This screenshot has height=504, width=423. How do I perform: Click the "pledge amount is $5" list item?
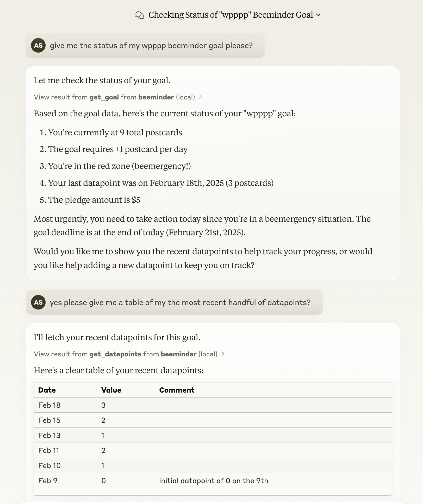pos(94,200)
